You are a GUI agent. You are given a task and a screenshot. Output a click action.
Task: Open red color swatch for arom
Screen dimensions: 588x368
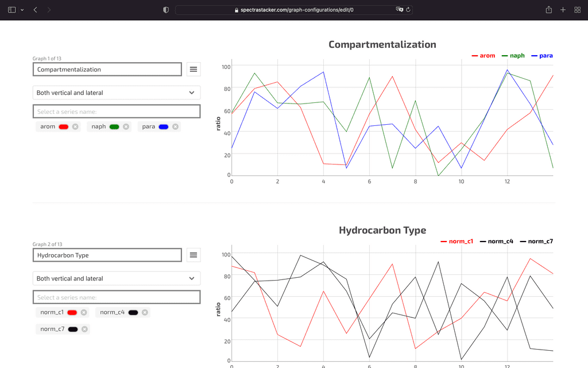tap(63, 127)
